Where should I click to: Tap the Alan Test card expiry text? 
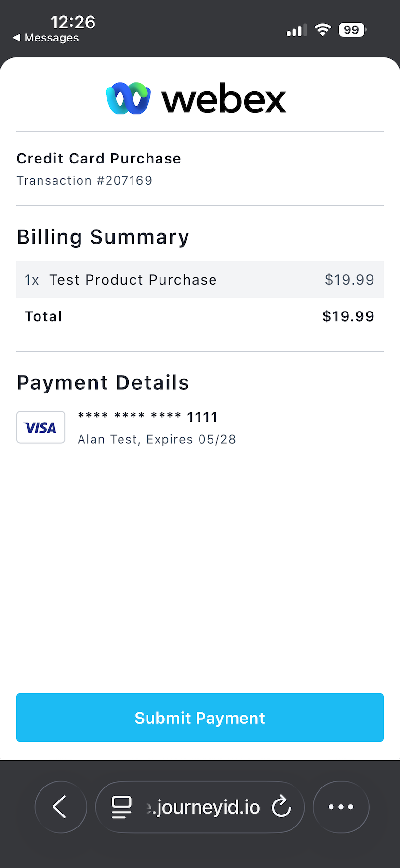pos(157,439)
